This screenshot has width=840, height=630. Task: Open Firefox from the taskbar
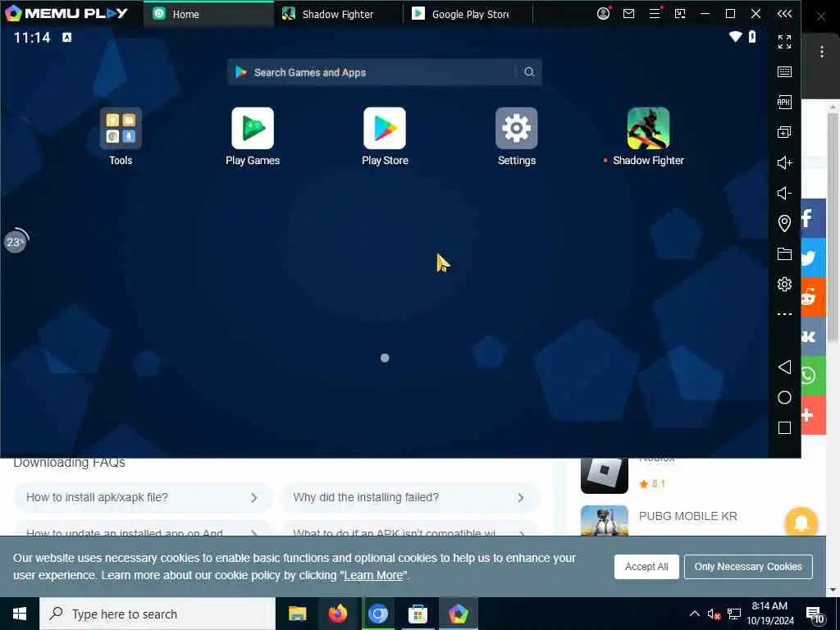click(337, 614)
